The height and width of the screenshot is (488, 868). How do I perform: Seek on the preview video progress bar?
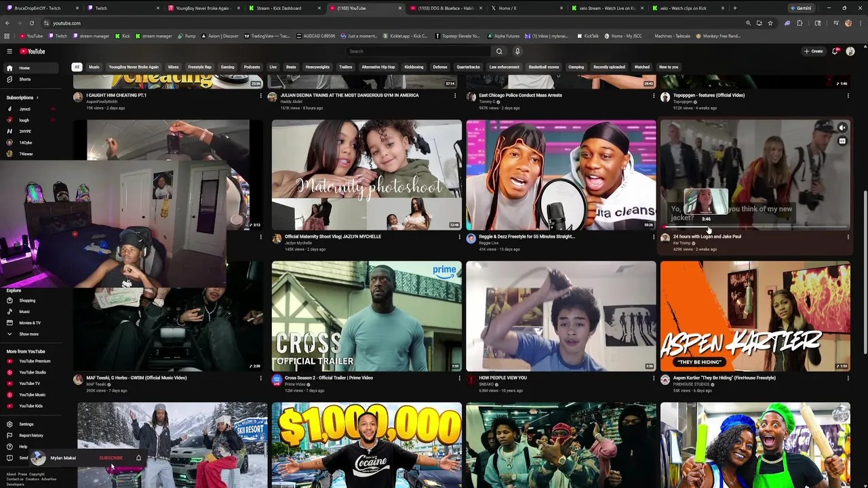pos(755,227)
